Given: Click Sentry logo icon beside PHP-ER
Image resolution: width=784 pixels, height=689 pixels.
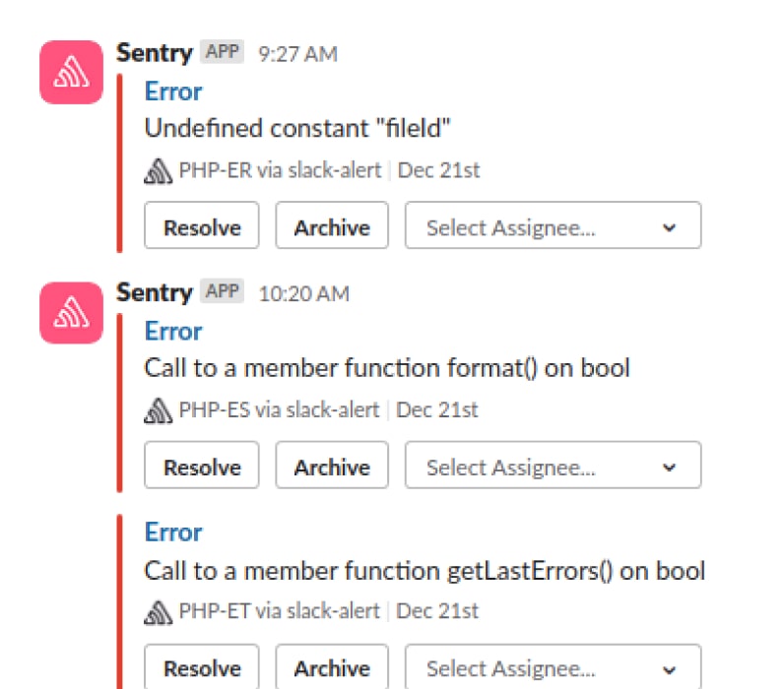Looking at the screenshot, I should click(159, 171).
